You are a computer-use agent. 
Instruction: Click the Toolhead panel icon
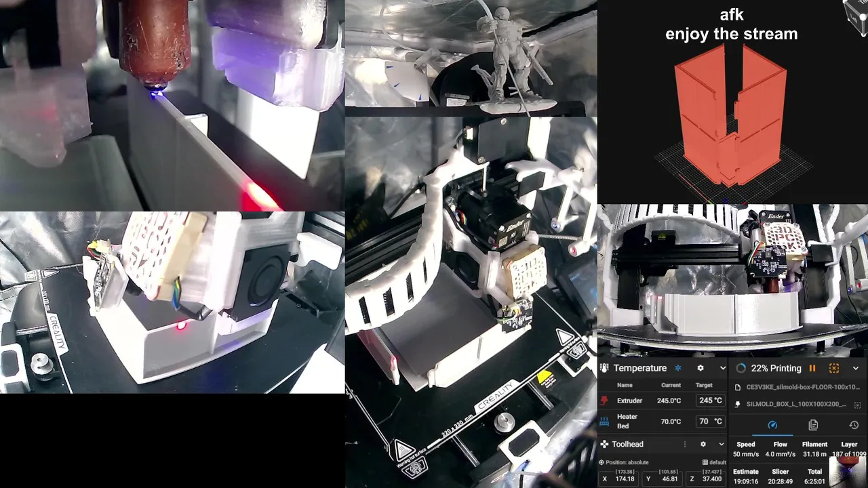point(604,444)
